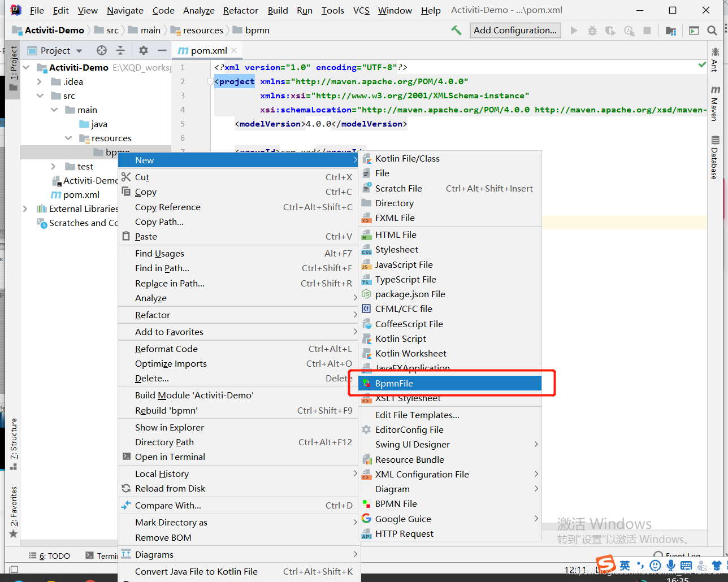Choose JavaScript File in New submenu
This screenshot has width=728, height=582.
point(450,264)
